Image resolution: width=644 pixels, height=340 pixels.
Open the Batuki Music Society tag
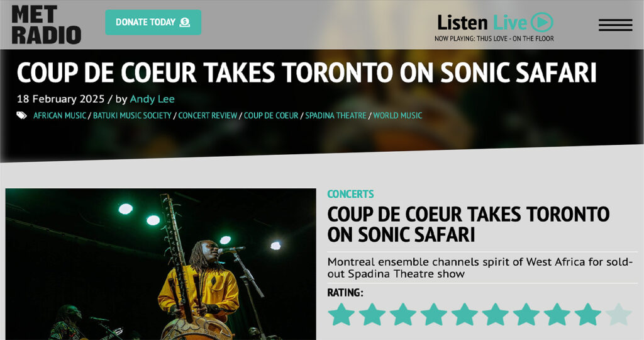coord(132,115)
